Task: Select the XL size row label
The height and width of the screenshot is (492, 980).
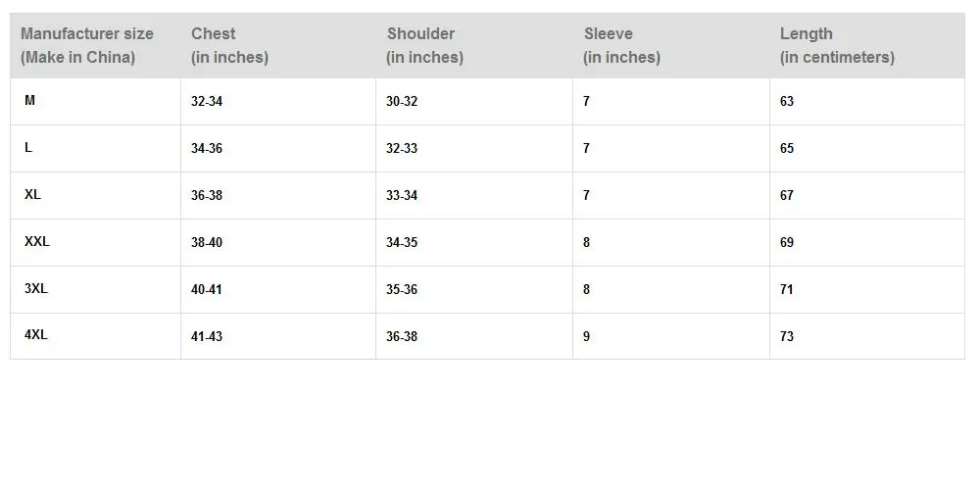Action: pyautogui.click(x=33, y=195)
